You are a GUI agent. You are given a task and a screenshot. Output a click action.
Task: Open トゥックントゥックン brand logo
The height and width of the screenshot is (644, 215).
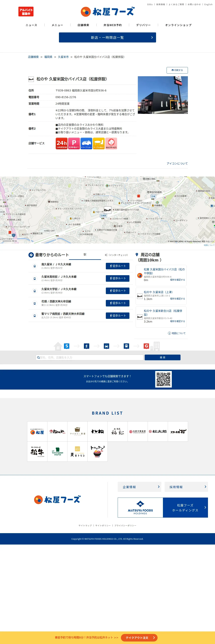98,452
